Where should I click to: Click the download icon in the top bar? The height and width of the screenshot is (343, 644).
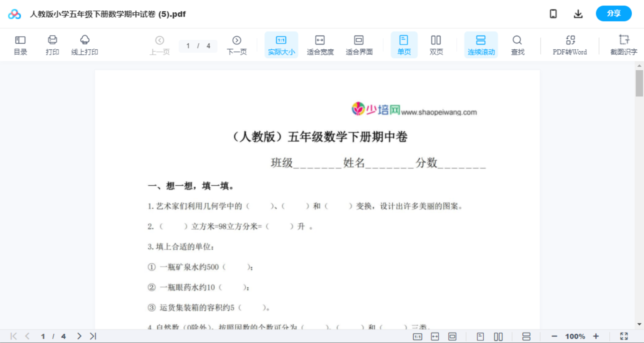(x=578, y=13)
